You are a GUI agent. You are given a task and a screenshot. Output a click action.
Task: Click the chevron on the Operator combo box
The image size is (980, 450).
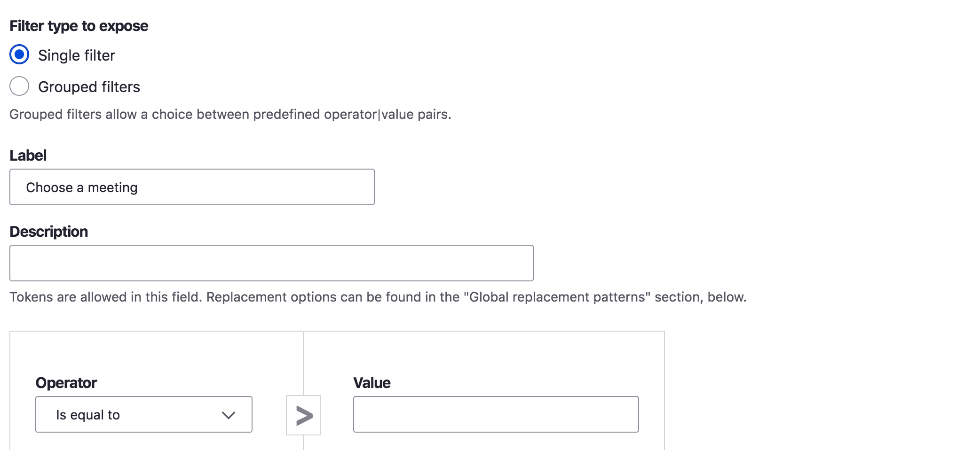pos(229,415)
